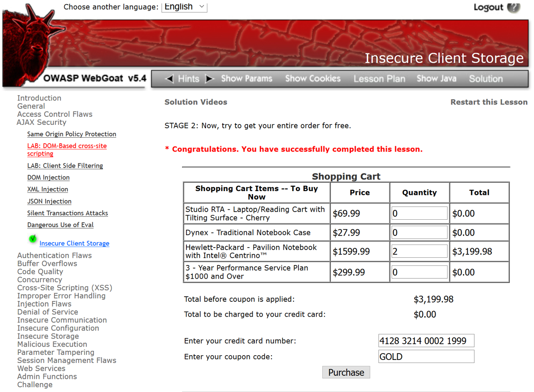Open the language selection dropdown
This screenshot has width=534, height=392.
coord(184,7)
